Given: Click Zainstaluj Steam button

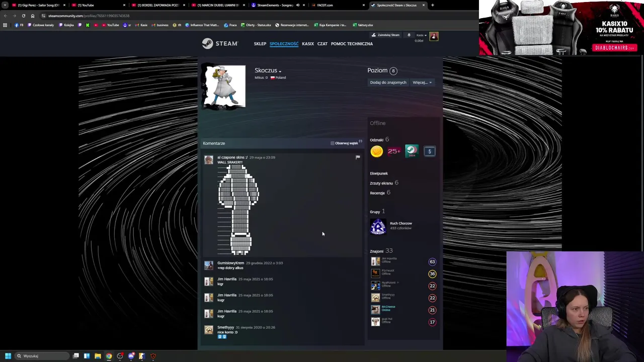Looking at the screenshot, I should (385, 35).
